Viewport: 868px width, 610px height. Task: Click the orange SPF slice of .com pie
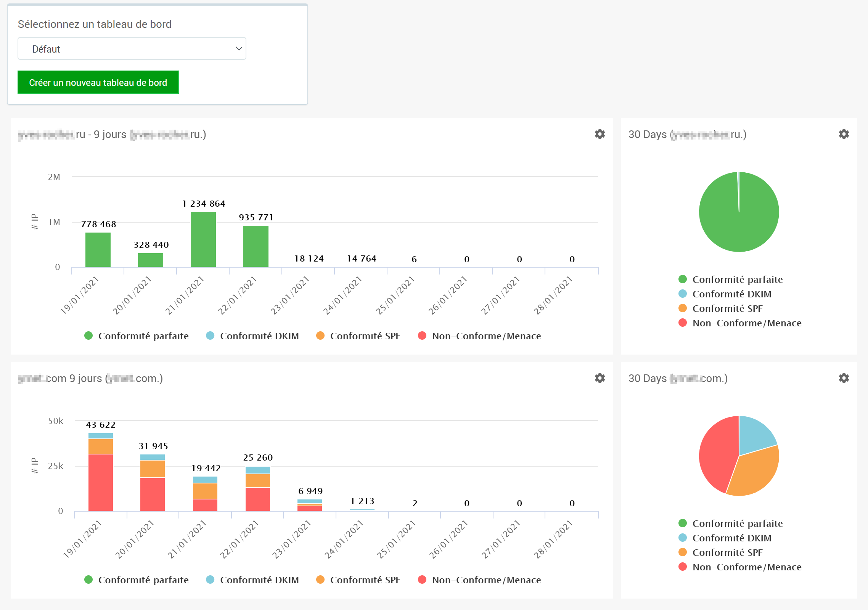[x=755, y=473]
